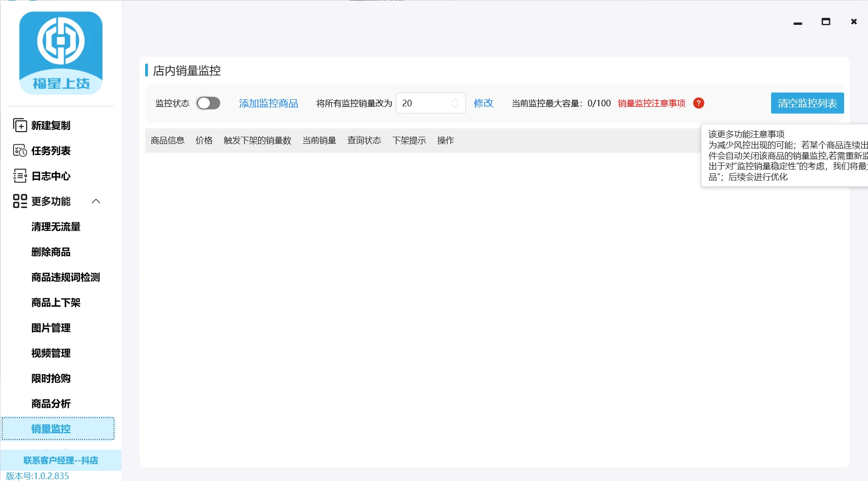
Task: Click 添加监控商品 link
Action: tap(268, 103)
